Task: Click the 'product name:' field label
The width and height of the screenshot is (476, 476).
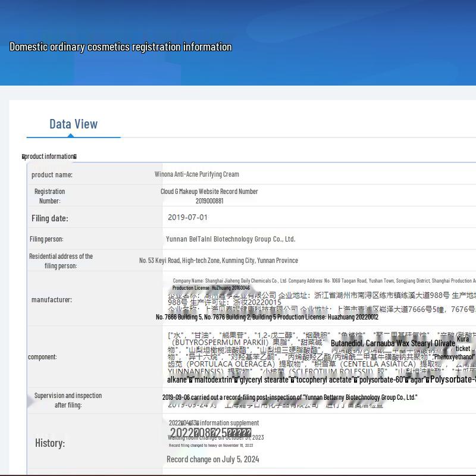Action: 52,175
